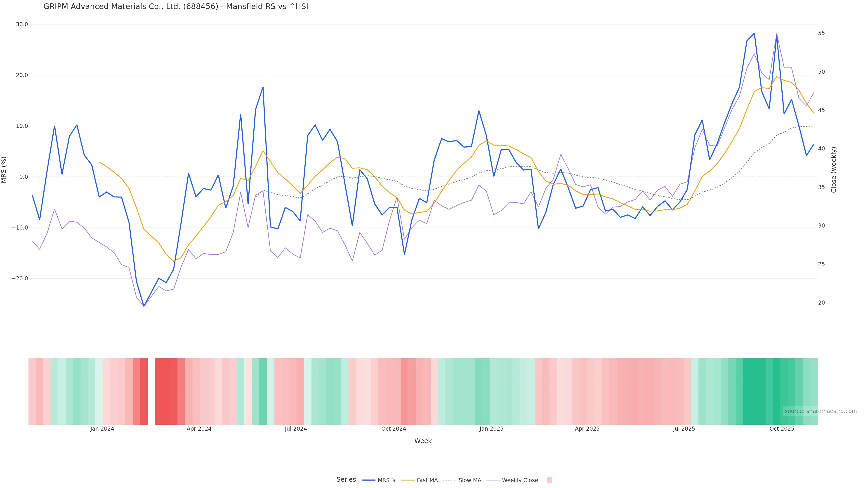This screenshot has width=868, height=488.
Task: Click the GRIPM Advanced Materials chart title
Action: click(x=176, y=7)
